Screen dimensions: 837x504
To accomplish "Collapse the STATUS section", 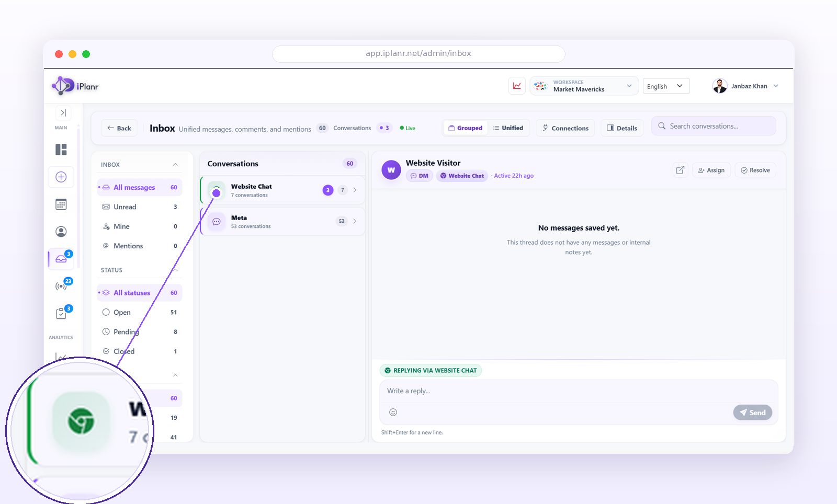I will pos(175,270).
